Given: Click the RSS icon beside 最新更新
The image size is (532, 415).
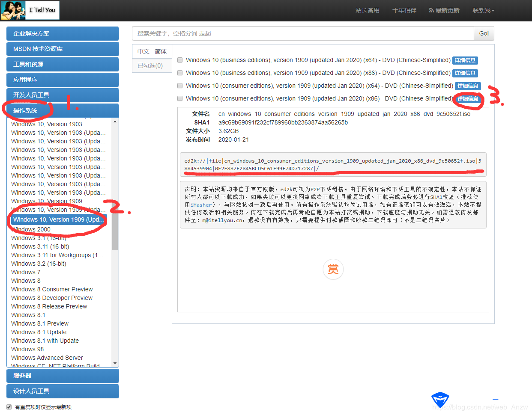Looking at the screenshot, I should tap(431, 10).
